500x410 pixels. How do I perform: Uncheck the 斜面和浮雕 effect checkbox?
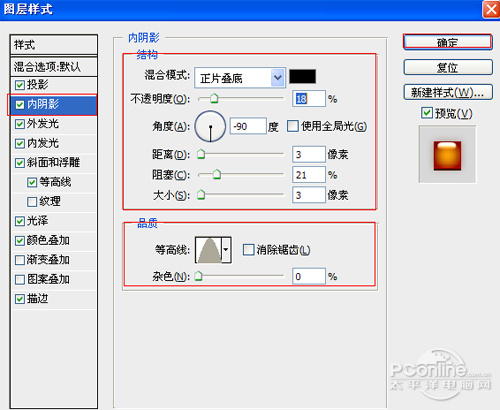20,163
